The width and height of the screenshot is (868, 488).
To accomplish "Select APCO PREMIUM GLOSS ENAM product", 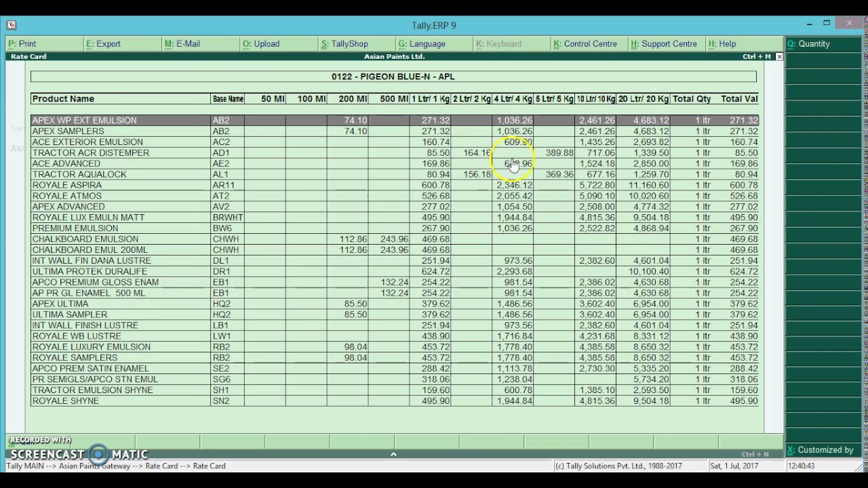I will tap(95, 282).
